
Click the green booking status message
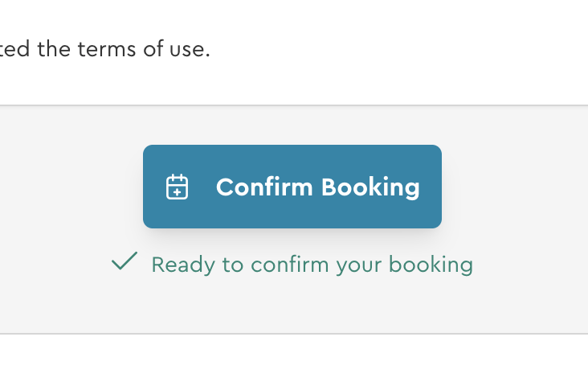pos(312,265)
